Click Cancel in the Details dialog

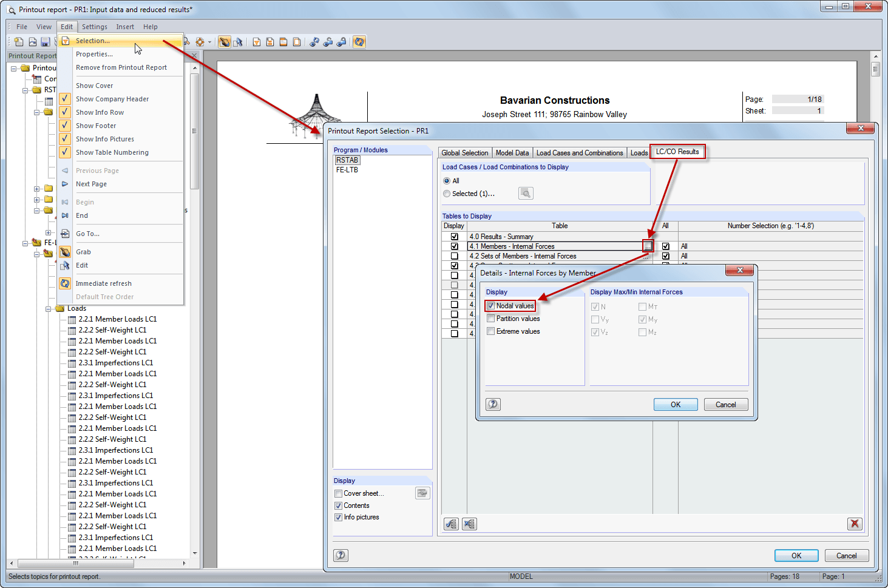point(726,405)
